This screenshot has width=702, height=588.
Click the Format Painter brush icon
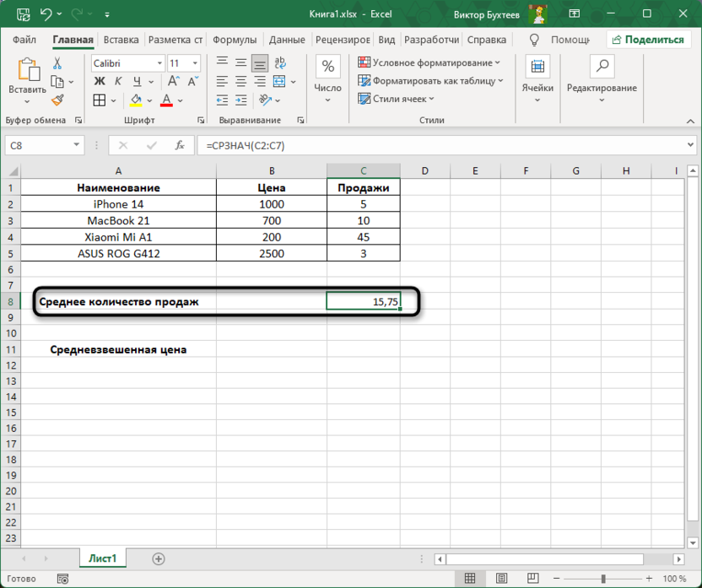[x=58, y=100]
